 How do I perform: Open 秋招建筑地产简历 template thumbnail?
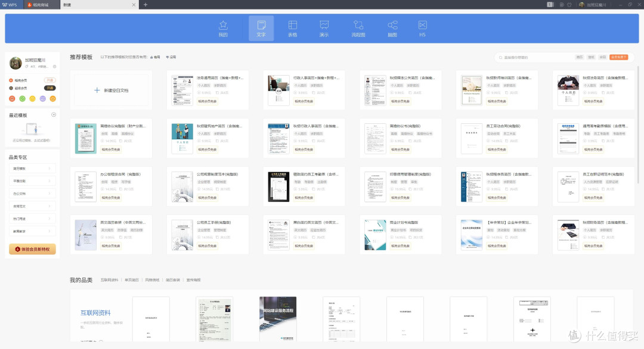(182, 139)
